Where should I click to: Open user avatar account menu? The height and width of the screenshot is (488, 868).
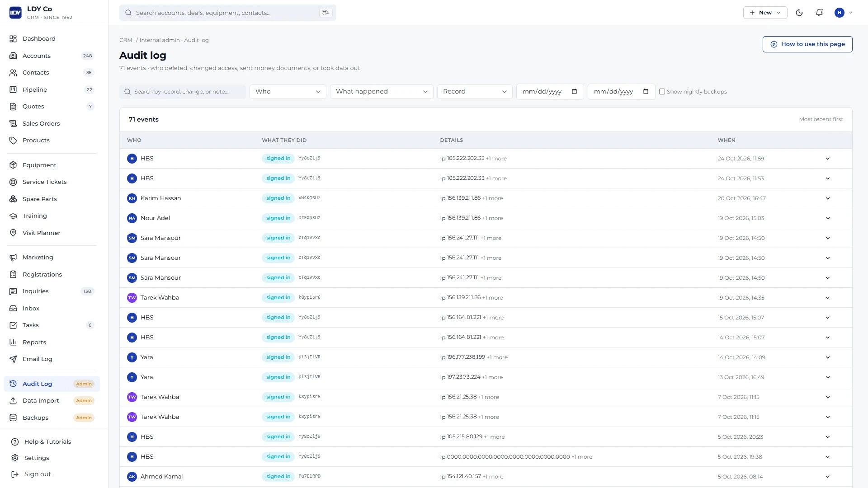pos(844,13)
